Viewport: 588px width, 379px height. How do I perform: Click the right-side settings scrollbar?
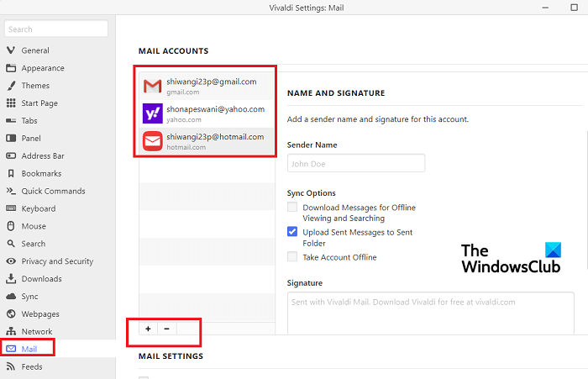coord(586,200)
